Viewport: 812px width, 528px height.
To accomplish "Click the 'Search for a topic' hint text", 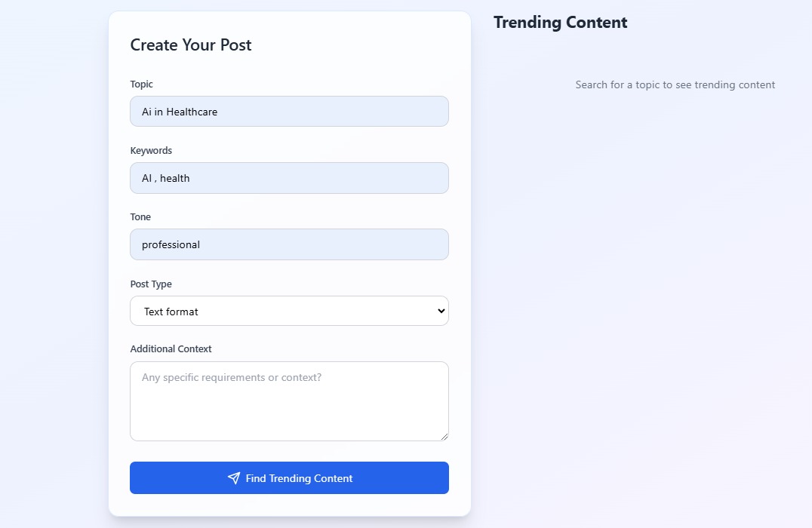I will 675,85.
